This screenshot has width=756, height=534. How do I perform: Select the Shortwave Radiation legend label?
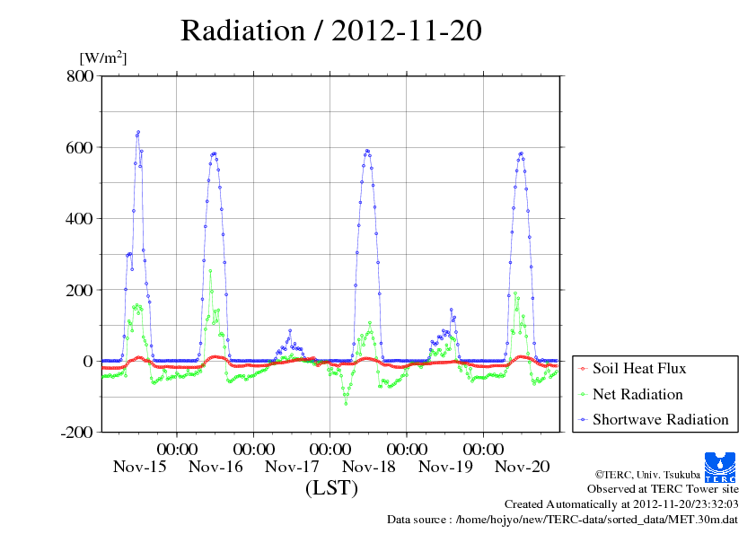[x=660, y=419]
